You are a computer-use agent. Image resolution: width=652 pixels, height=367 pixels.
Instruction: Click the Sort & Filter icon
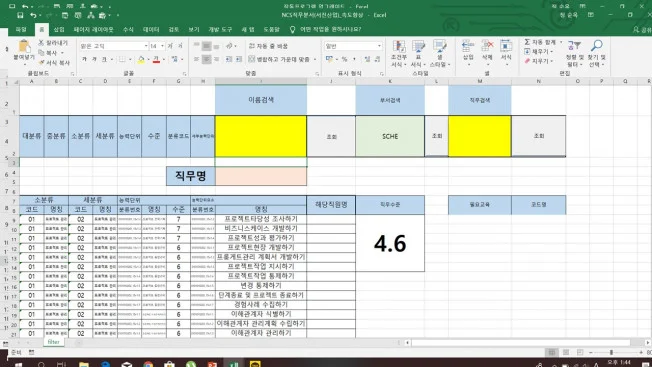(x=575, y=46)
